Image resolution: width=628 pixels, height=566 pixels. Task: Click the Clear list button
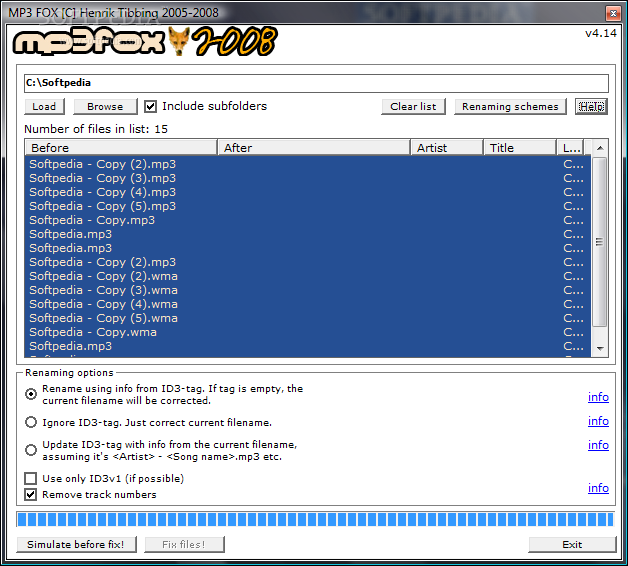tap(413, 107)
